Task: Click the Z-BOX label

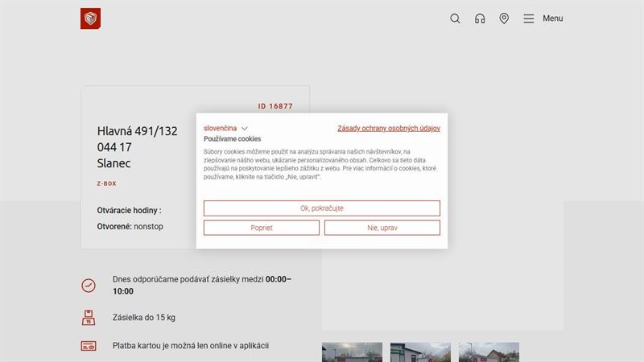Action: tap(107, 183)
